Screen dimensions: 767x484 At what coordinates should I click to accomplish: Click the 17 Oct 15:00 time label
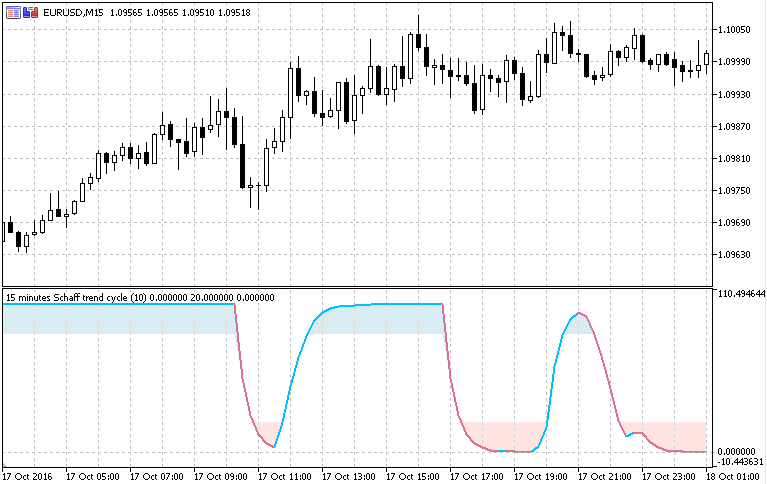pos(415,475)
